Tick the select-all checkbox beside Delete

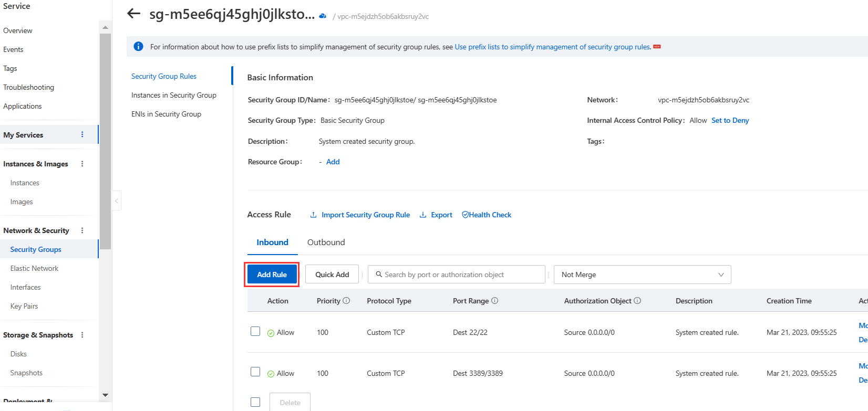point(255,402)
